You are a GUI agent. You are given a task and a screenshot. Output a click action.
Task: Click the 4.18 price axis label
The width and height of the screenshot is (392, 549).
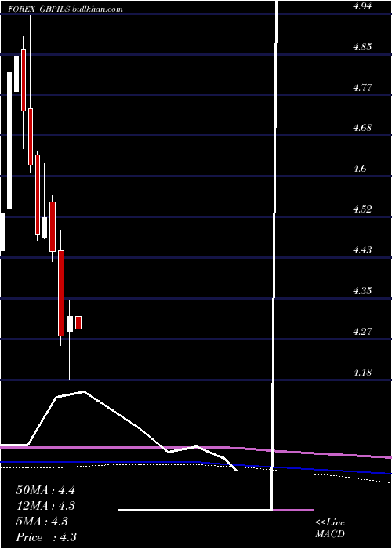[362, 372]
